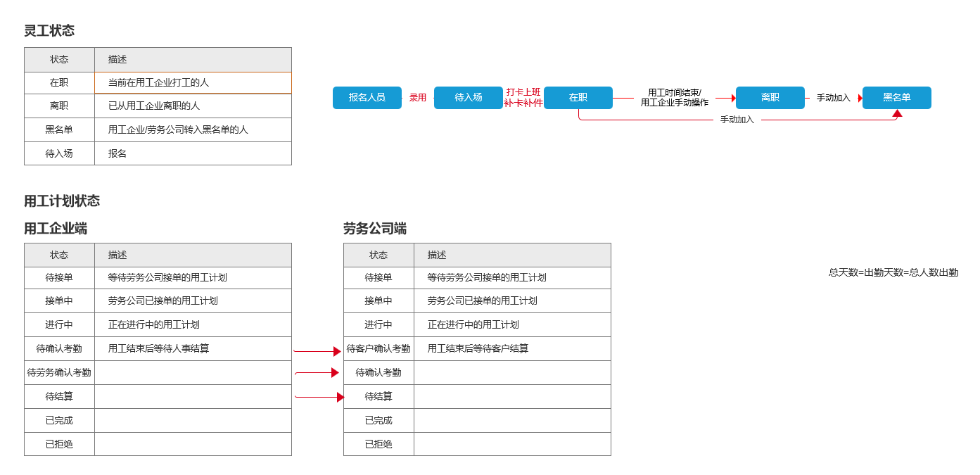Click 劳务公司已接单的用工计划 in 用工企业端 table
The height and width of the screenshot is (475, 980).
193,300
